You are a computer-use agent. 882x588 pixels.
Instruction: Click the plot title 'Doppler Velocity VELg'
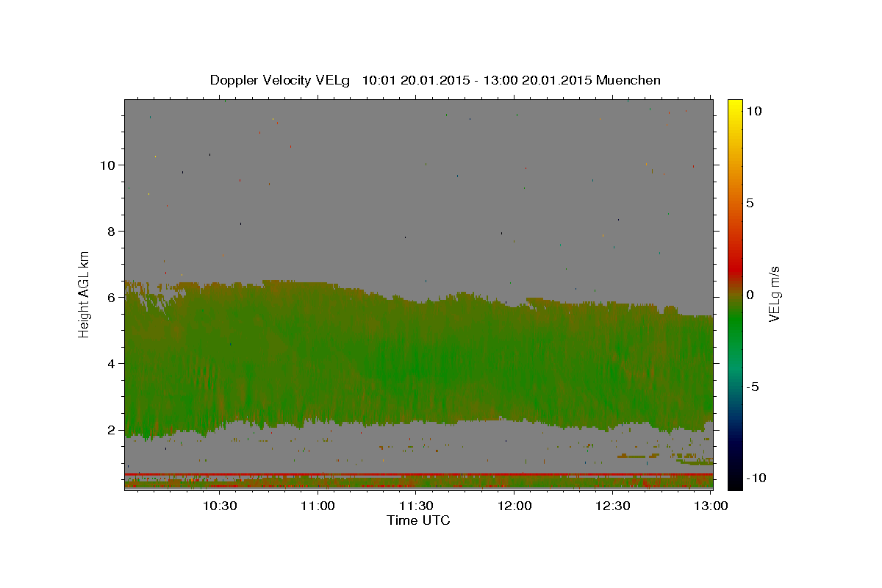[x=280, y=80]
